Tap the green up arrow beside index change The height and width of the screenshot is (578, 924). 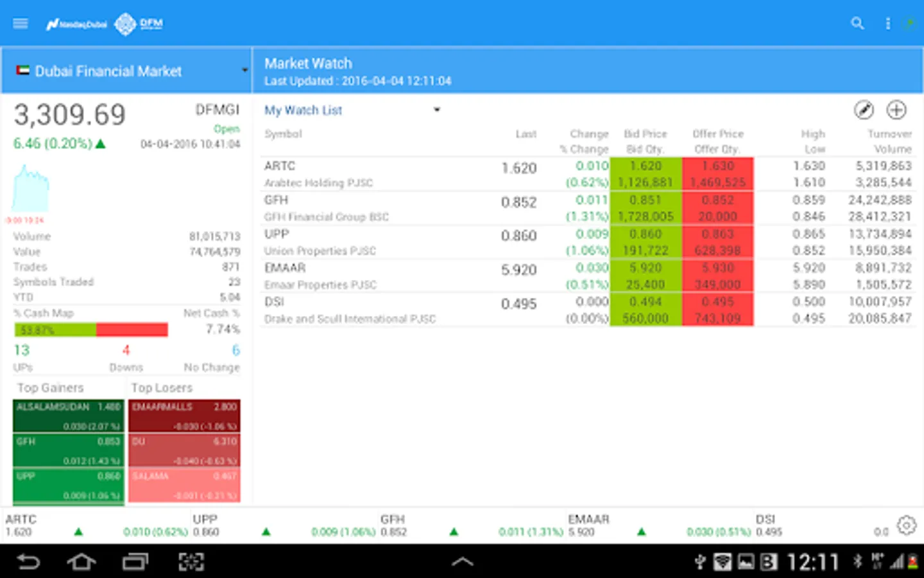point(101,144)
